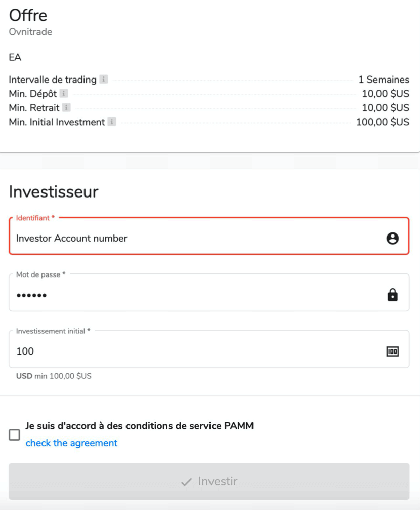Open the check the agreement link

71,443
